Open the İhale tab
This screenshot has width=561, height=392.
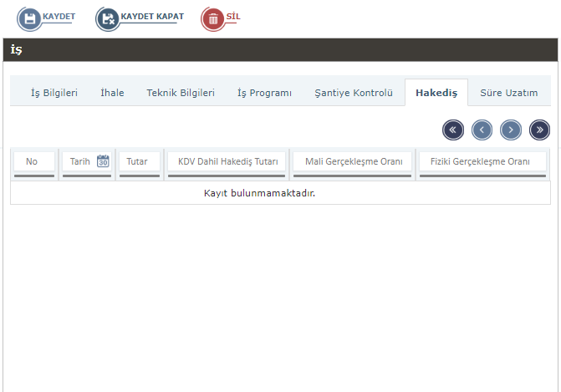pyautogui.click(x=112, y=93)
